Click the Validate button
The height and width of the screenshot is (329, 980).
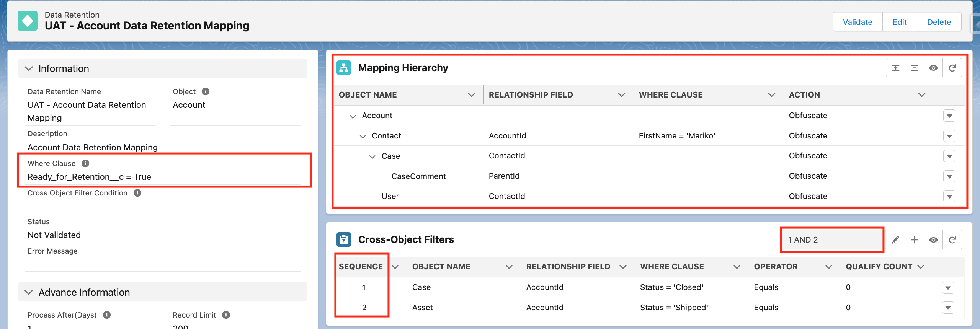click(x=857, y=22)
